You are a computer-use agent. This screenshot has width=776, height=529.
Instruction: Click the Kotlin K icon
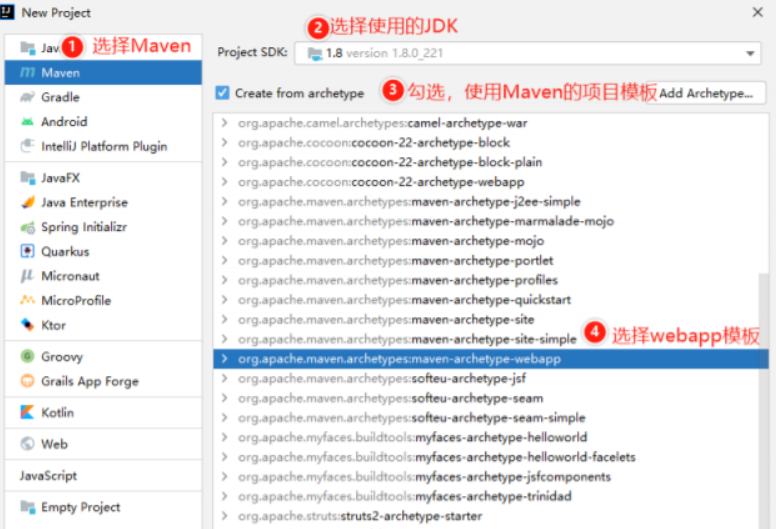point(28,412)
